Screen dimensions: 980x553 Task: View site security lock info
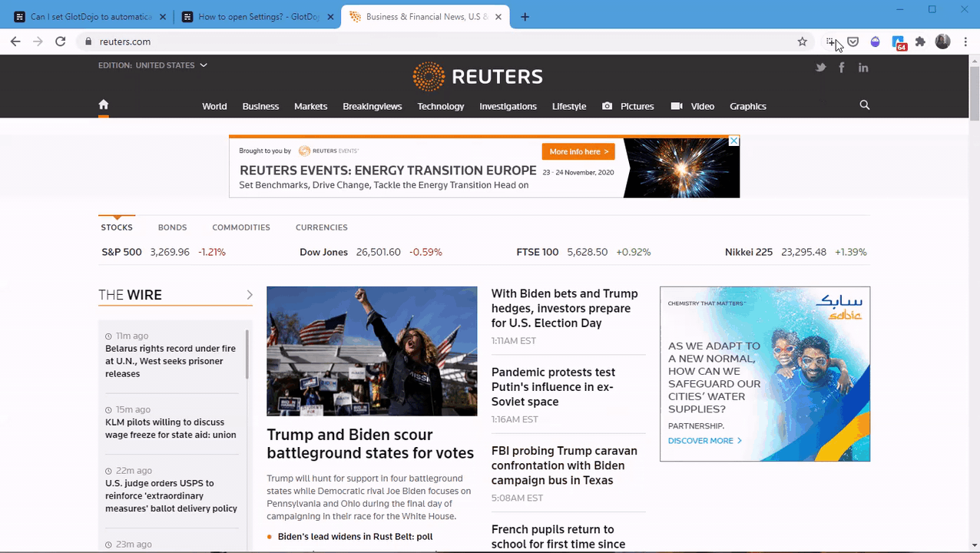(x=88, y=41)
